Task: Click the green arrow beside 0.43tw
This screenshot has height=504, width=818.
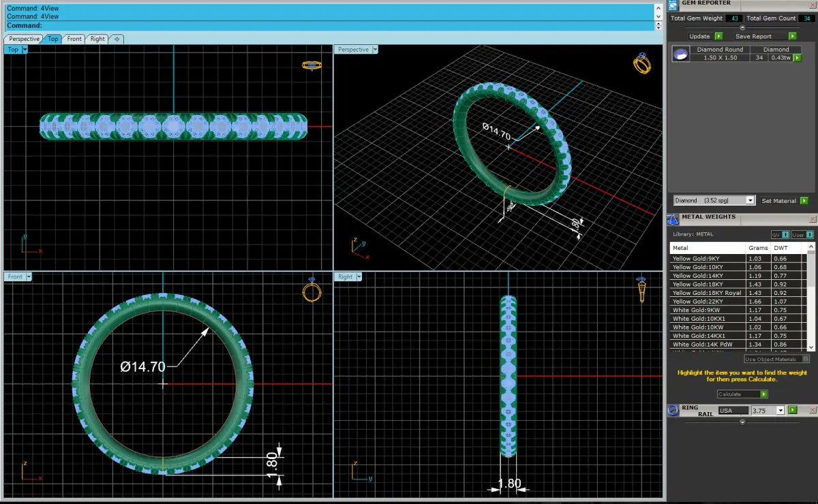Action: pyautogui.click(x=797, y=58)
